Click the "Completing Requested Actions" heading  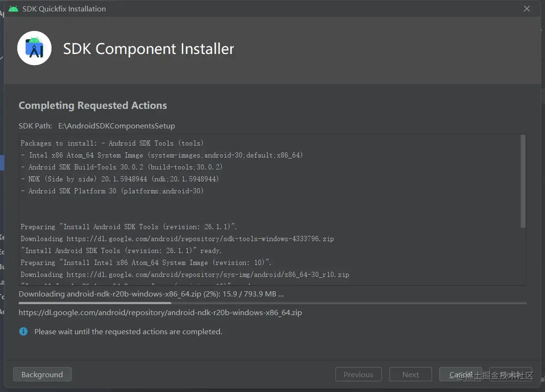[x=93, y=106]
